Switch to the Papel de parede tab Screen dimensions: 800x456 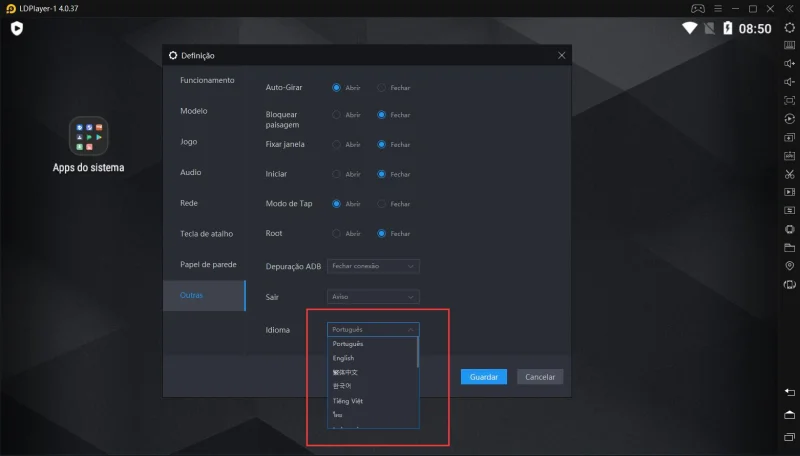click(x=208, y=264)
